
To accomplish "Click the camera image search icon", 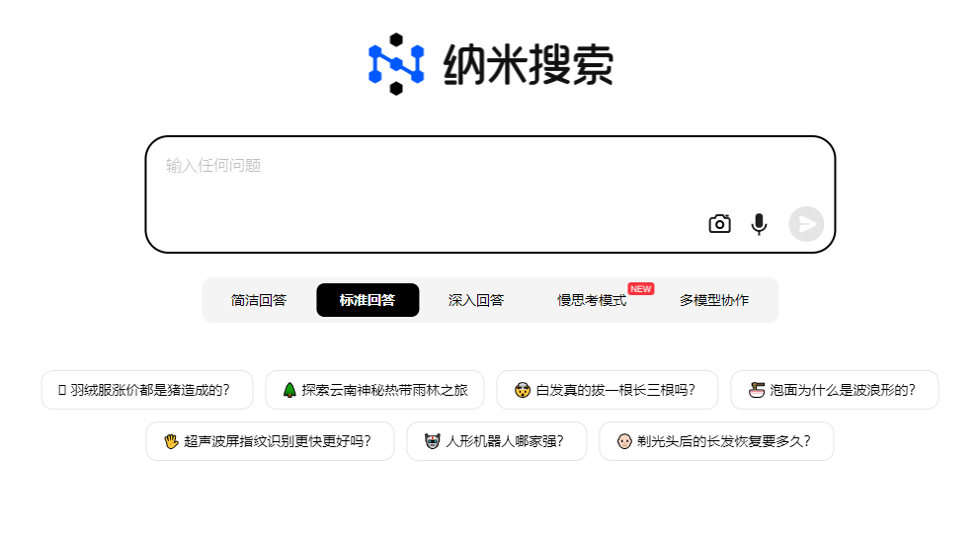I will [719, 223].
